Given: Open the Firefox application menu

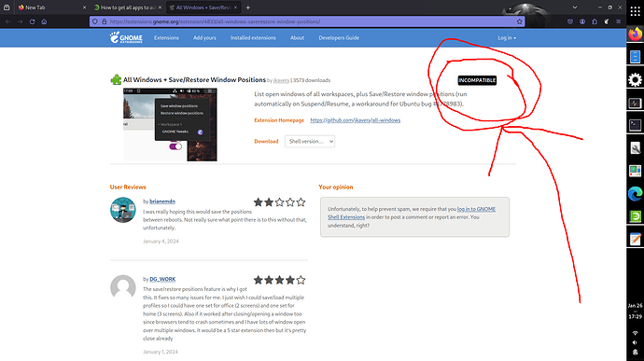Looking at the screenshot, I should pyautogui.click(x=618, y=21).
